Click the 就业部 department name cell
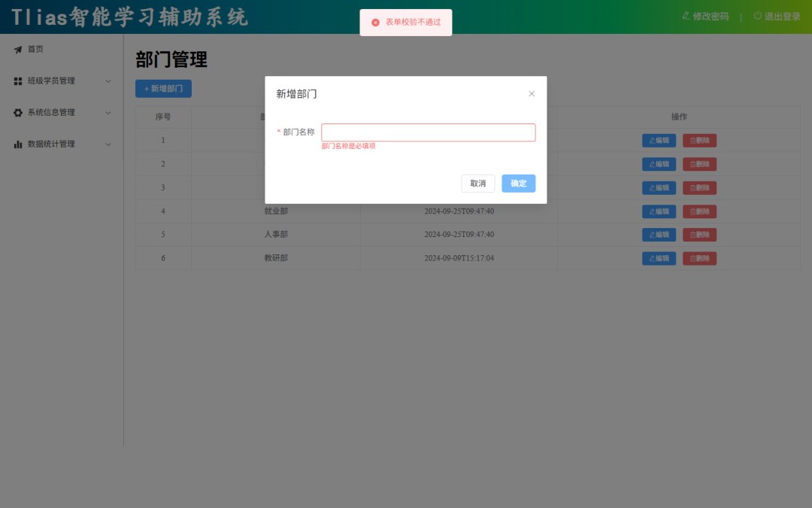 point(276,211)
